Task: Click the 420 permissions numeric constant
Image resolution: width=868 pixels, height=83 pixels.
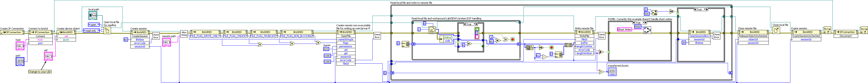Action: coord(326,49)
